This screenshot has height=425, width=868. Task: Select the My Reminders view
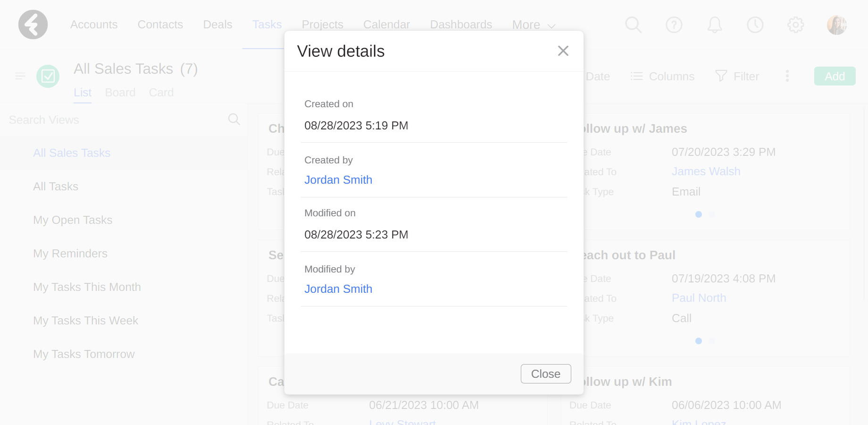[x=70, y=254]
